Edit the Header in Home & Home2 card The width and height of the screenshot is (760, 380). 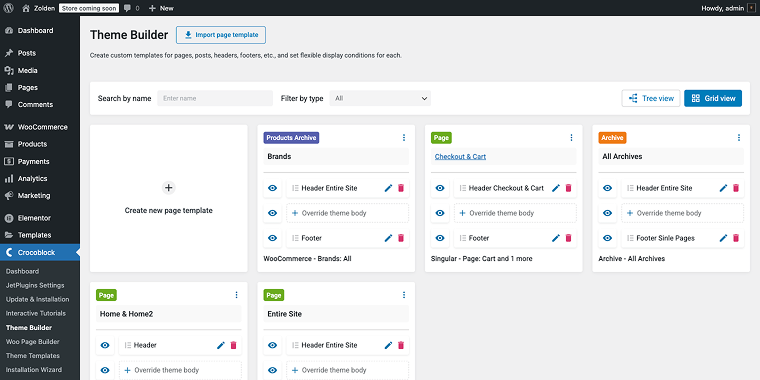[221, 345]
